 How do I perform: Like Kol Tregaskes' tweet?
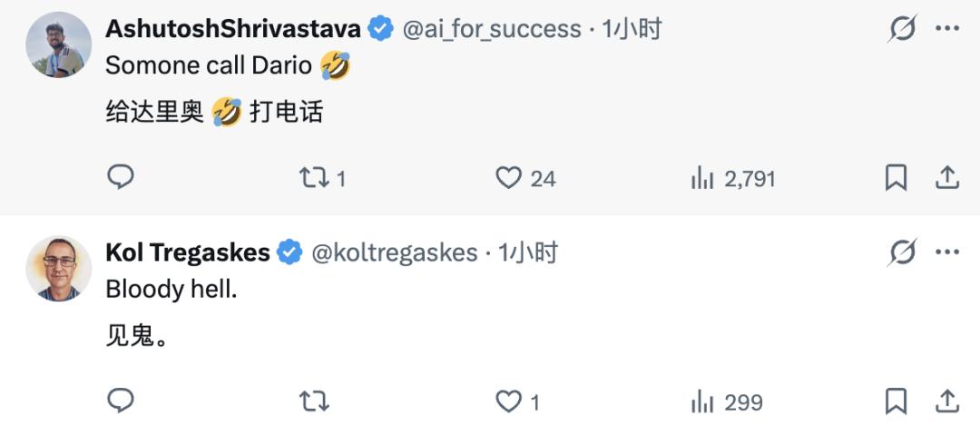tap(508, 401)
